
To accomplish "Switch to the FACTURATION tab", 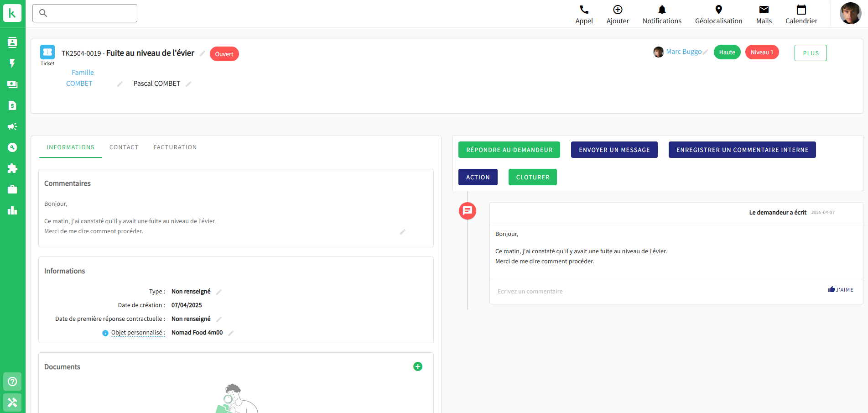I will click(x=175, y=147).
